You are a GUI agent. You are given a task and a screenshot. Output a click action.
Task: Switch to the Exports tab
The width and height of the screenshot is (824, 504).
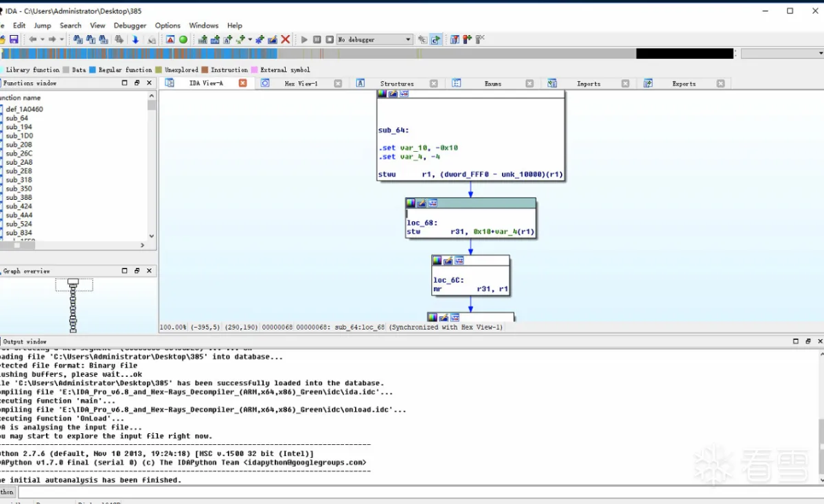pos(684,84)
